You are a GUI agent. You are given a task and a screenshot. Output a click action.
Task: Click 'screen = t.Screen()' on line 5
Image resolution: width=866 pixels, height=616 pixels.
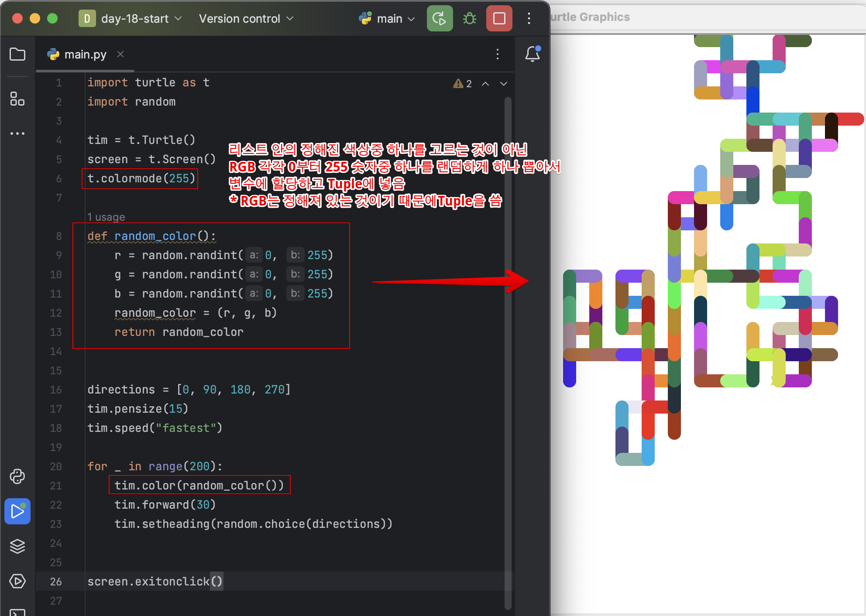coord(151,159)
